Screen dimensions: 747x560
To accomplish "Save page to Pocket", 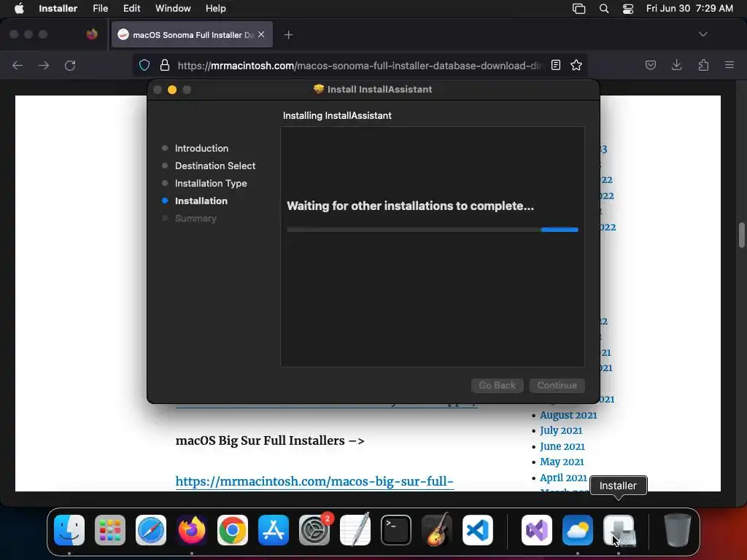I will [x=650, y=65].
